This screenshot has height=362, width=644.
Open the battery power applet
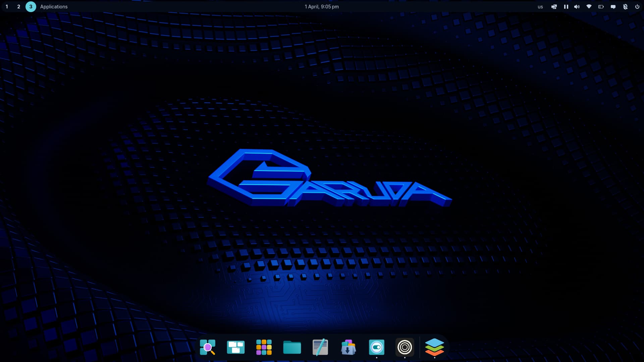[601, 7]
